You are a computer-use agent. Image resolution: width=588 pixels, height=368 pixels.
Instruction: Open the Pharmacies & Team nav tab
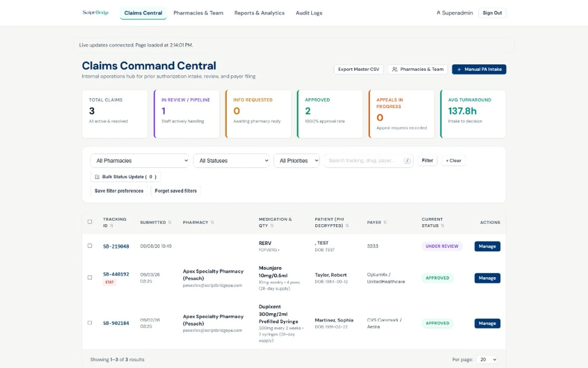pyautogui.click(x=198, y=13)
